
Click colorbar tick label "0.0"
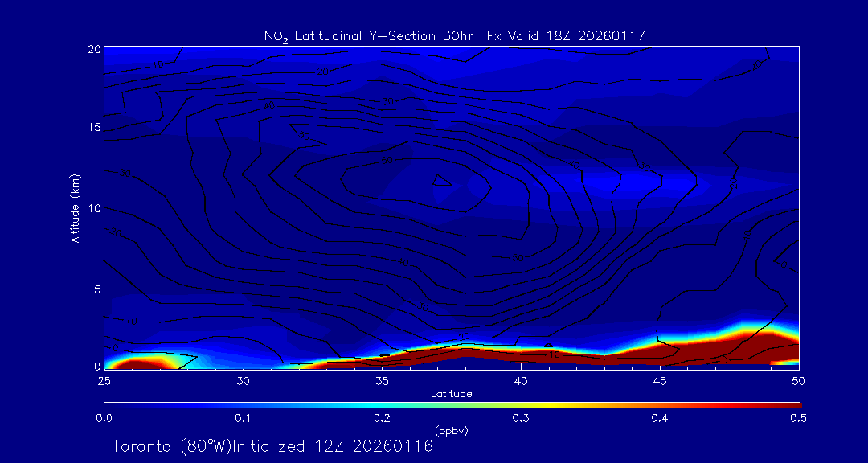(x=104, y=418)
